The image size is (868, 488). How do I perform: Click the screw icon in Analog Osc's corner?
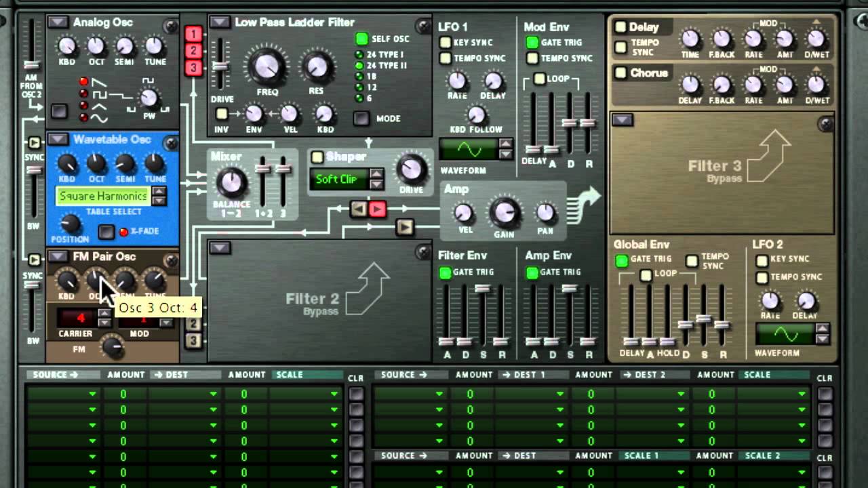coord(172,26)
